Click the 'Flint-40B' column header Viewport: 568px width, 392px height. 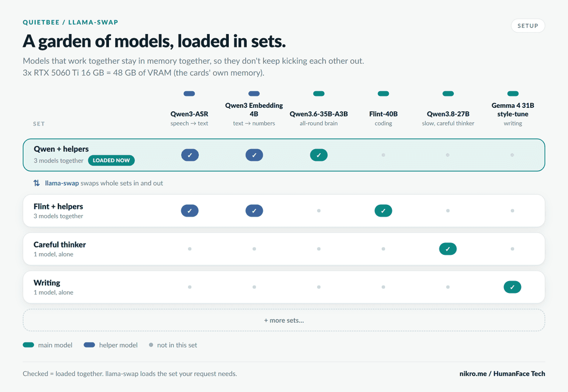(x=383, y=114)
